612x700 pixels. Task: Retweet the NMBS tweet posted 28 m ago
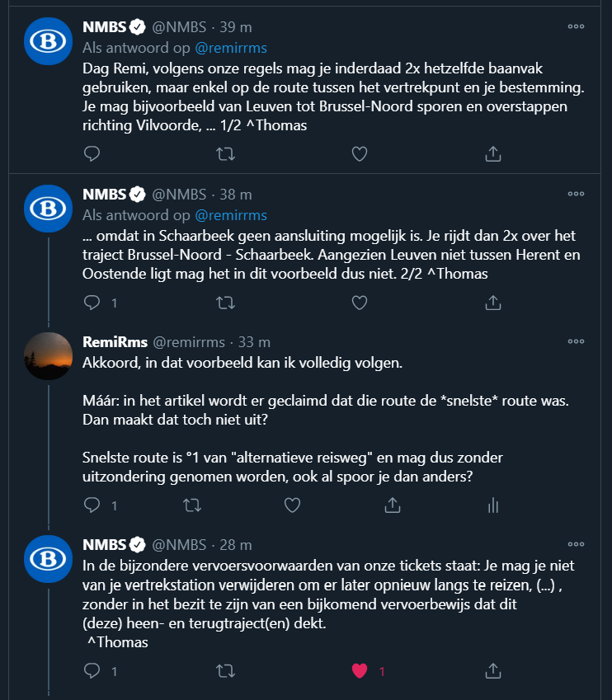pyautogui.click(x=224, y=670)
